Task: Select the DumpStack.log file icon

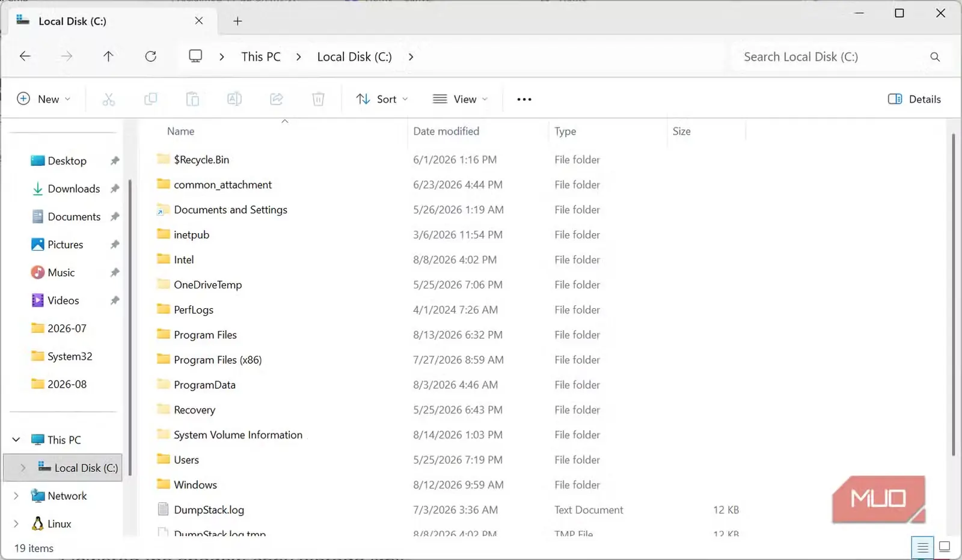Action: click(163, 510)
